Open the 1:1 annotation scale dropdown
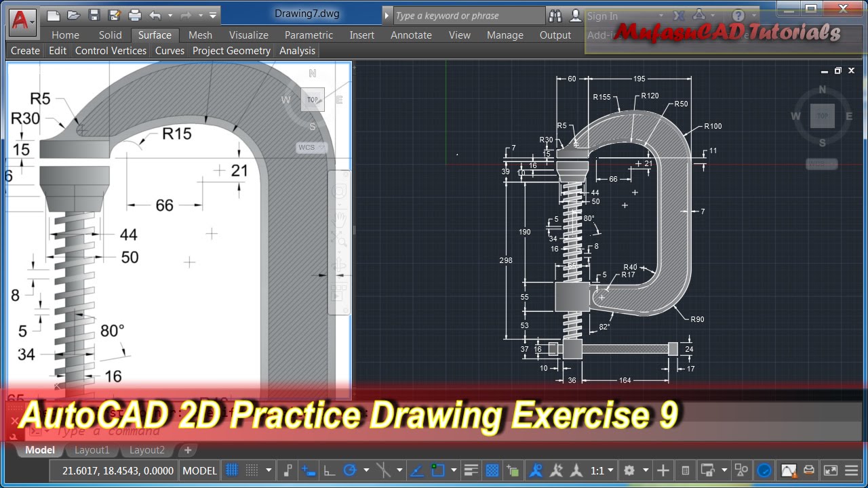Viewport: 868px width, 488px height. tap(602, 470)
